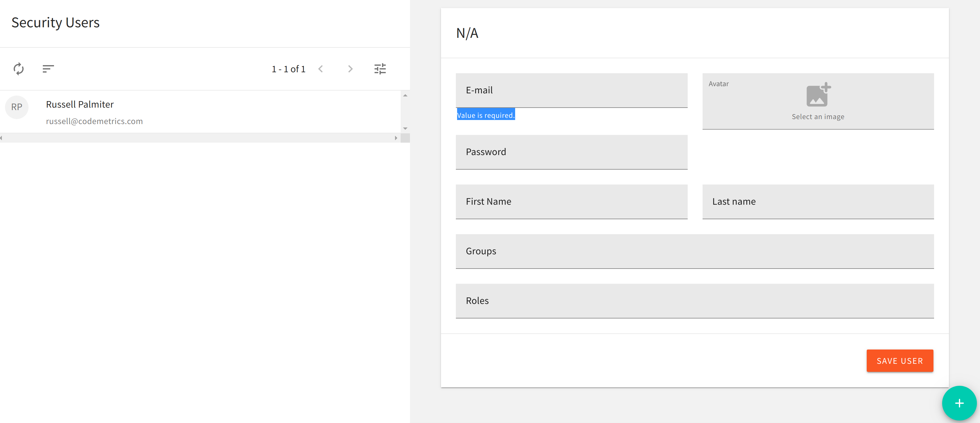Click the First Name input field
980x423 pixels.
click(571, 202)
